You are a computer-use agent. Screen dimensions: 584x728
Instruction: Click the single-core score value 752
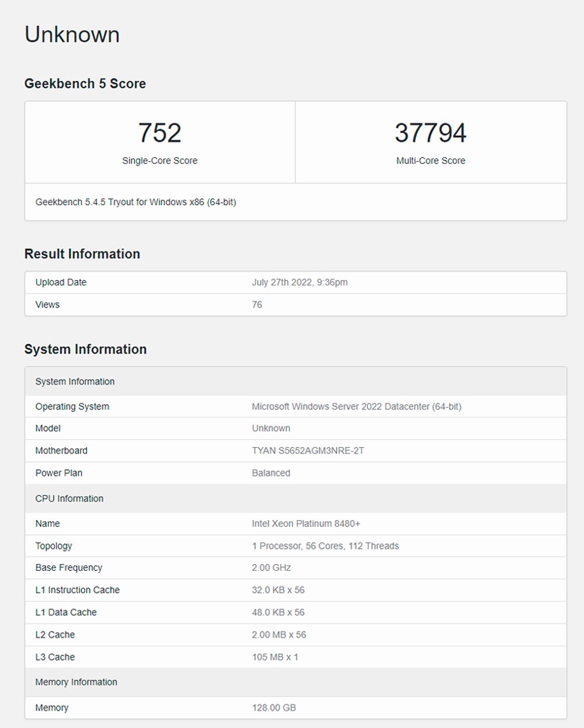[160, 133]
